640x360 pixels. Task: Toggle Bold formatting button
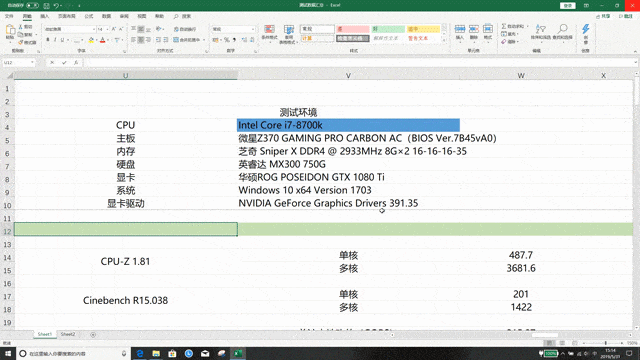click(48, 40)
